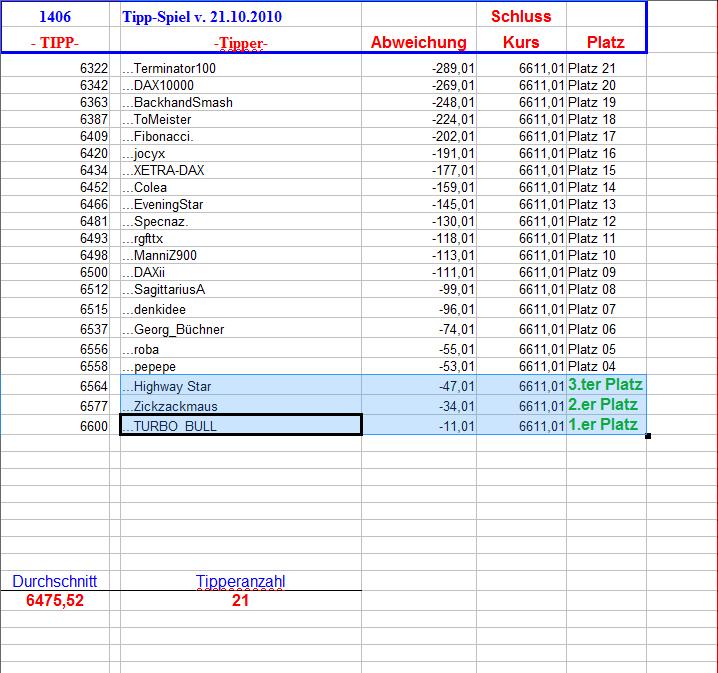Select tipper cell '...XETRA-DAX'
718x673 pixels.
241,170
